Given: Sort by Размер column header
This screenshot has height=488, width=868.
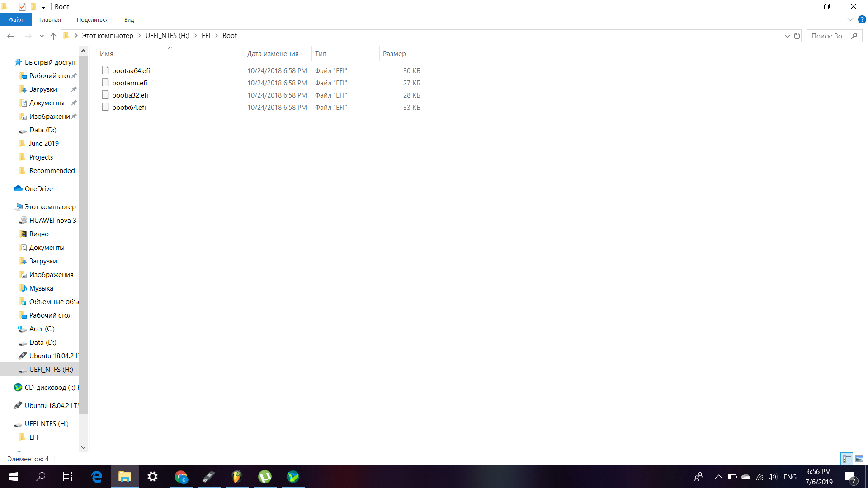Looking at the screenshot, I should pos(394,53).
